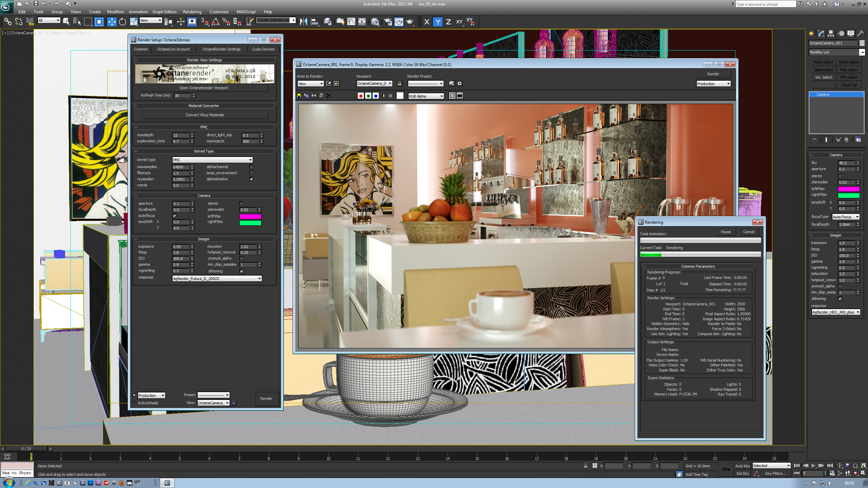
Task: Click Convert VRay Materials button
Action: tap(205, 115)
